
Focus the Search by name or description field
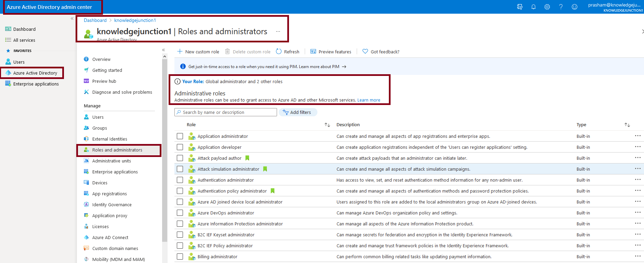(x=226, y=112)
